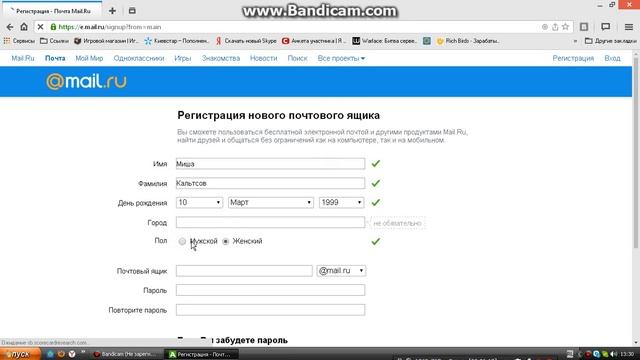The height and width of the screenshot is (360, 640).
Task: Switch to the Регистрация - Почта Mail.Ru tab
Action: (x=52, y=11)
